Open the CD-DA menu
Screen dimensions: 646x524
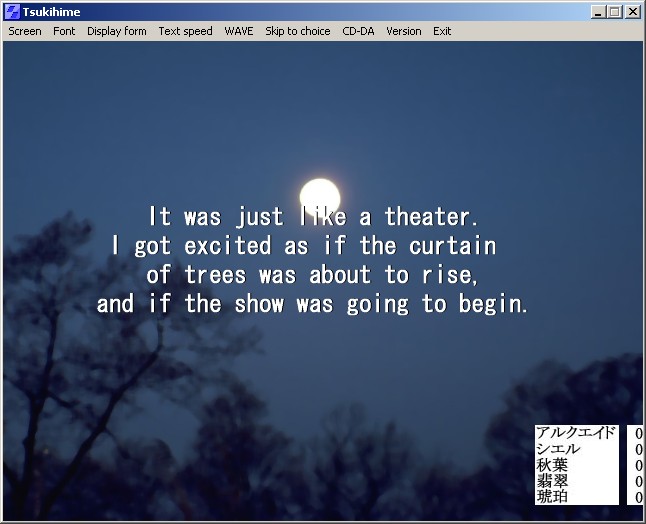pyautogui.click(x=358, y=31)
